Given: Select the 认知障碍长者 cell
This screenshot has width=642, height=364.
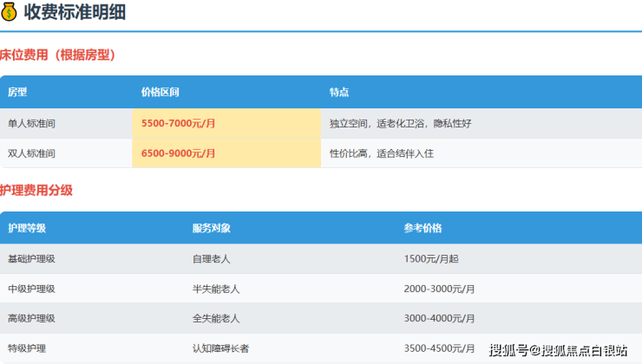Looking at the screenshot, I should tap(221, 348).
